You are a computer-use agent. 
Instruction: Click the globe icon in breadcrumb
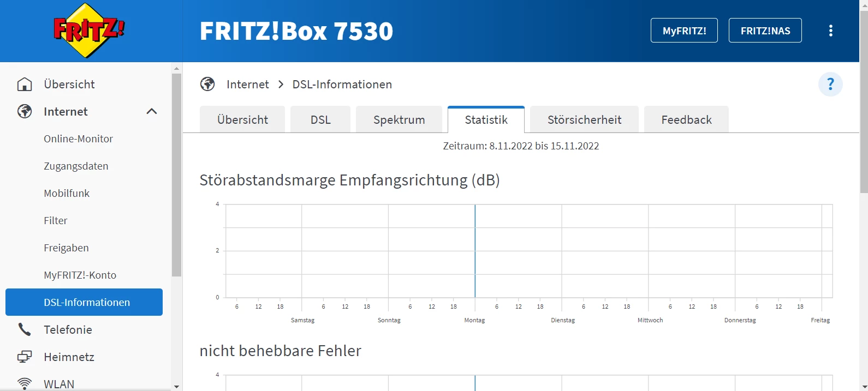[x=207, y=84]
